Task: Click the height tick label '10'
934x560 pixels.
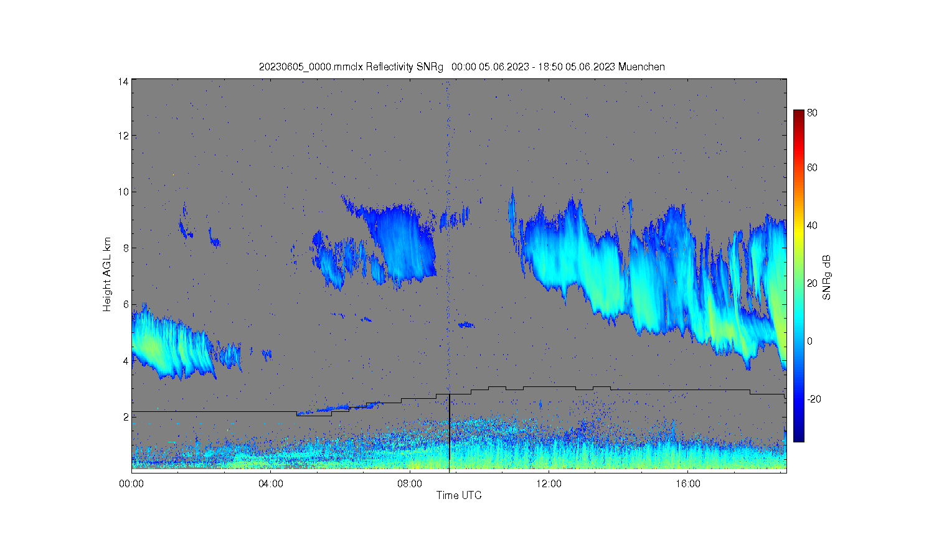Action: (x=123, y=192)
